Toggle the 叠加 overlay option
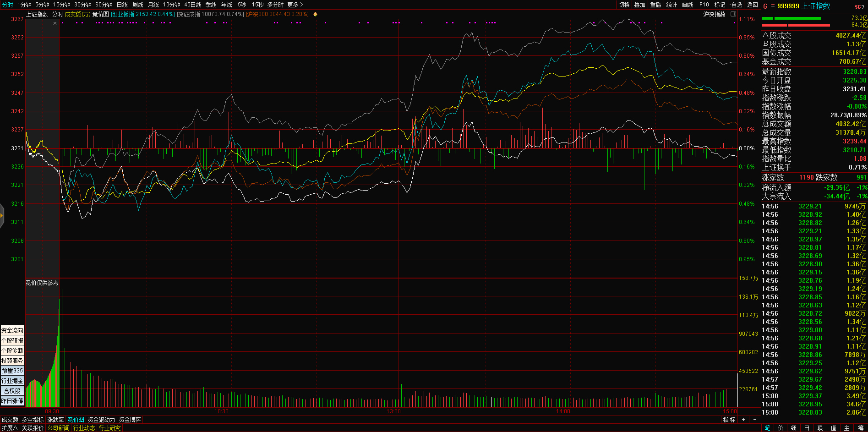Viewport: 868px width, 432px height. click(x=639, y=5)
